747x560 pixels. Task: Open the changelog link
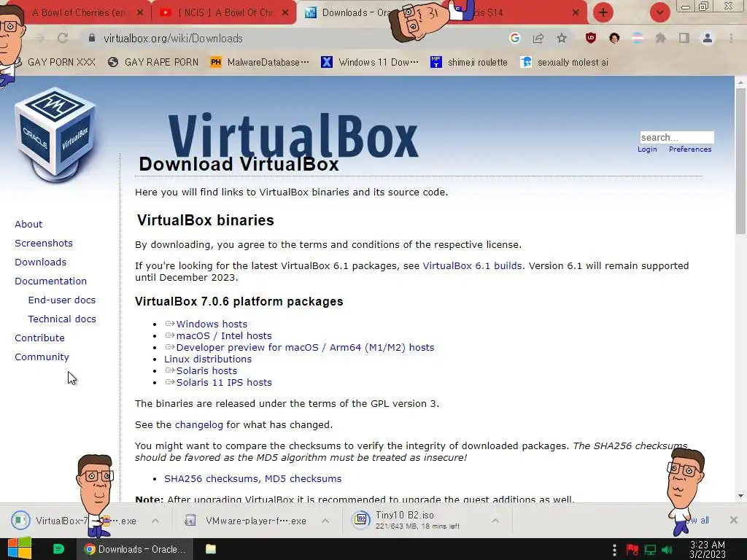click(x=198, y=425)
